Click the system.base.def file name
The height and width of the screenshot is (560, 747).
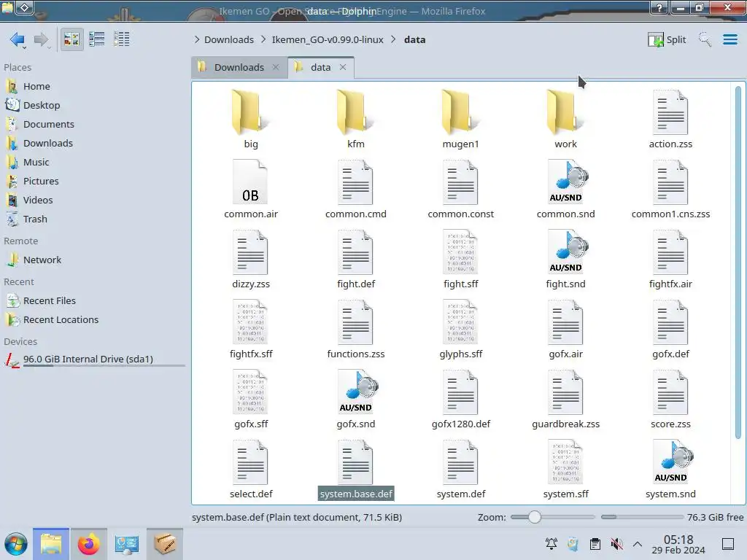356,494
